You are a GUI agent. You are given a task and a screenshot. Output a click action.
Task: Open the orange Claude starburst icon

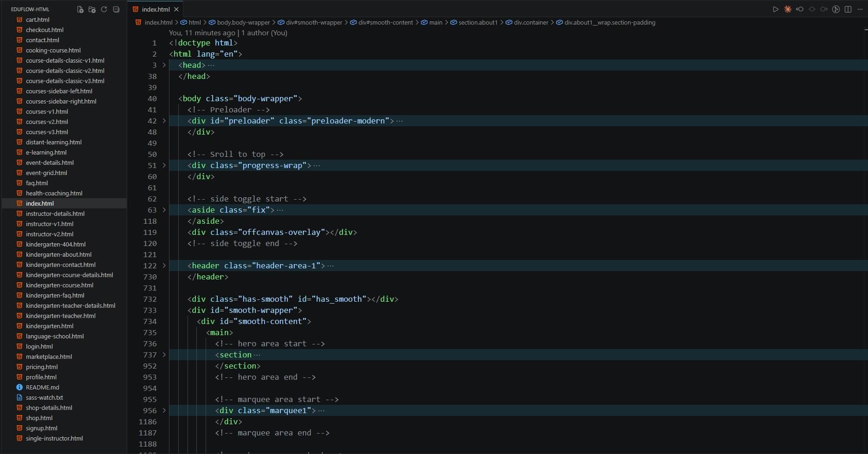pos(788,9)
